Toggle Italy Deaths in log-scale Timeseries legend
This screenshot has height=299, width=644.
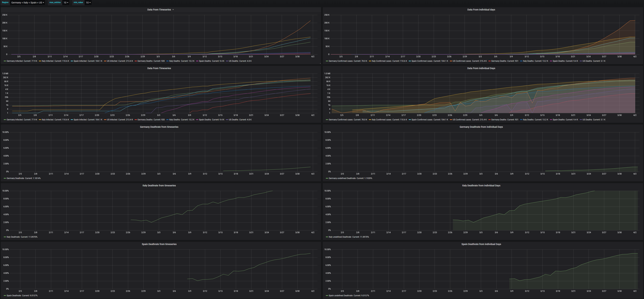pos(174,120)
